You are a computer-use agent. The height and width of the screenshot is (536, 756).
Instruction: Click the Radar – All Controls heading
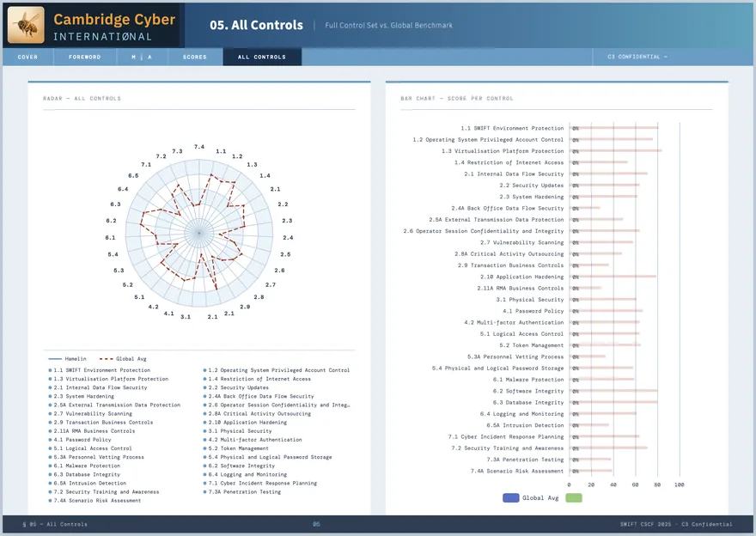coord(82,98)
